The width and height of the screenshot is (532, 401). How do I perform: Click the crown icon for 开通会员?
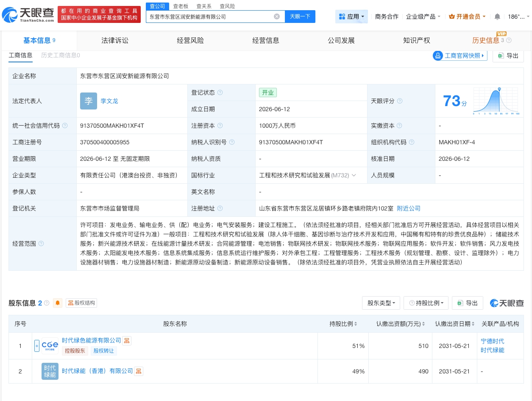[x=451, y=17]
